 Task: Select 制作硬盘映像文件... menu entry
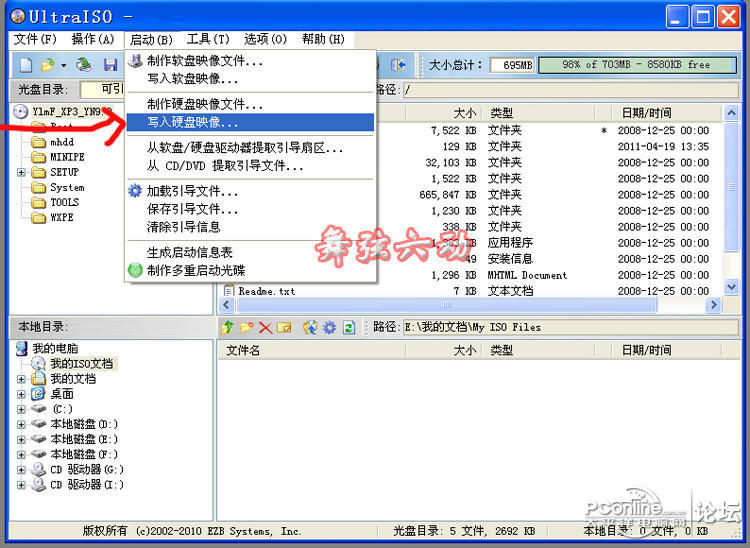tap(250, 104)
